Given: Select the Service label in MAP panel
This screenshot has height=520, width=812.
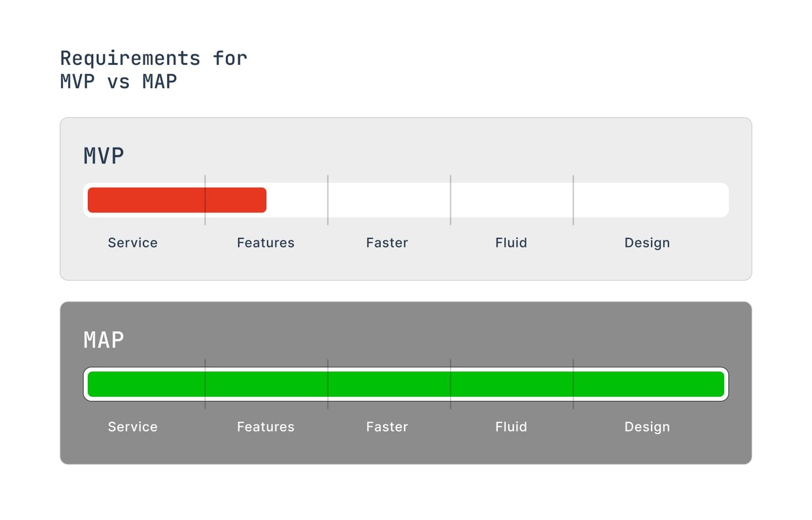Looking at the screenshot, I should coord(133,427).
